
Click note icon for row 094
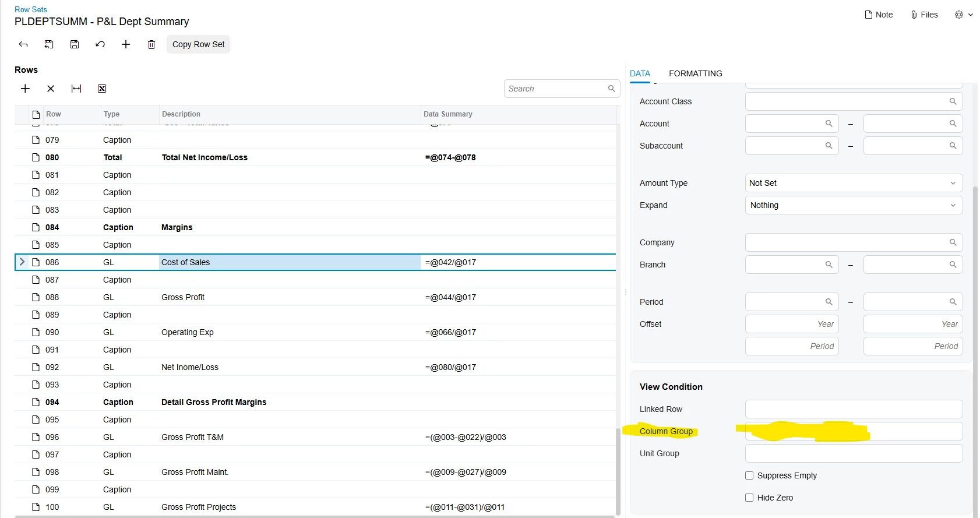pyautogui.click(x=36, y=402)
